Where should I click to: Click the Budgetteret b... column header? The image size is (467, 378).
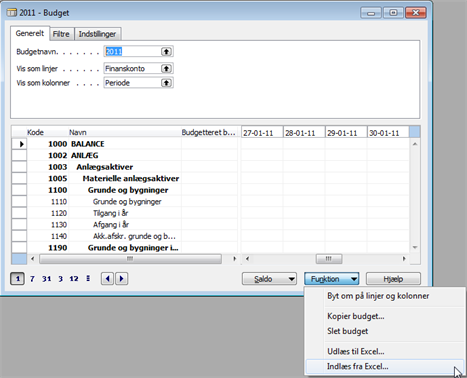(209, 132)
